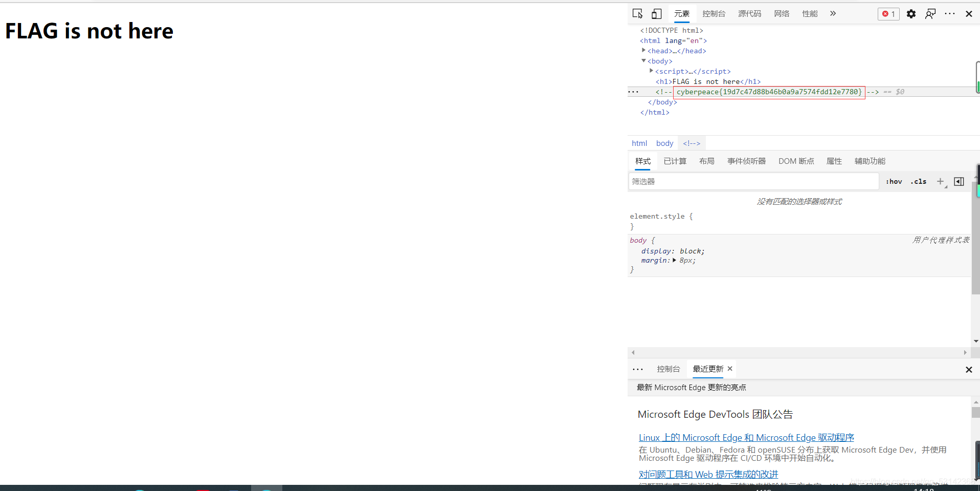This screenshot has width=980, height=491.
Task: Click the styles pane scroll-down arrow
Action: pos(976,341)
